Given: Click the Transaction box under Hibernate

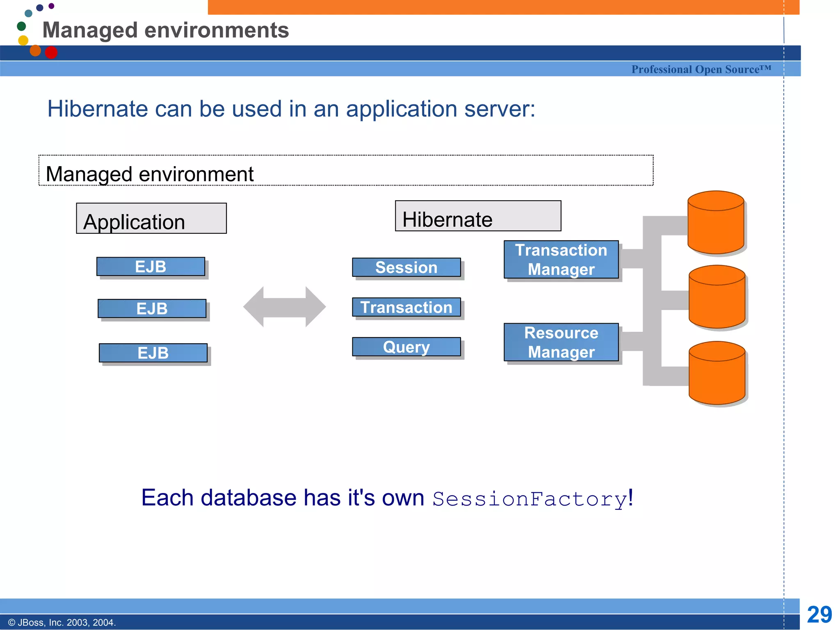Looking at the screenshot, I should [406, 307].
